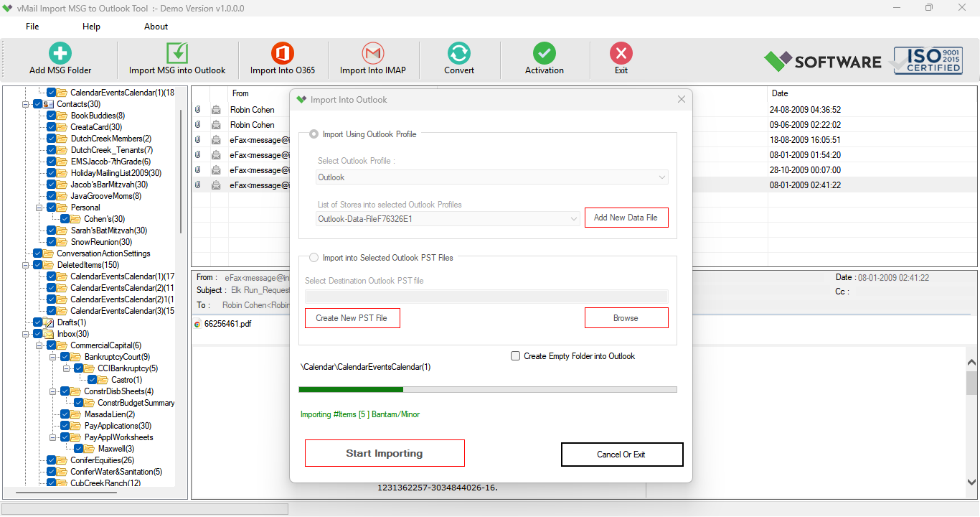The height and width of the screenshot is (517, 980).
Task: Click the folder tree horizontal scrollbar
Action: click(66, 493)
